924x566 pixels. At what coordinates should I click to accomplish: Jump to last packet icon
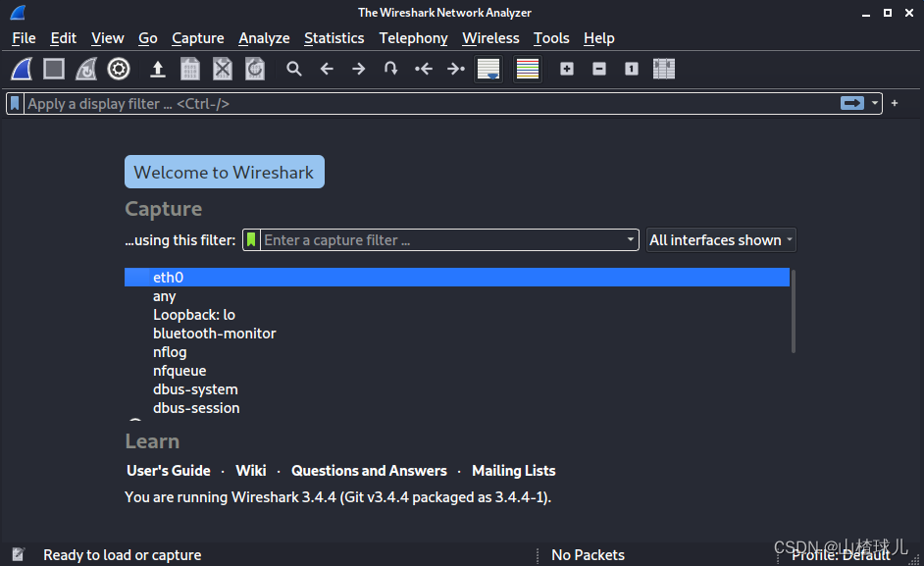coord(455,69)
